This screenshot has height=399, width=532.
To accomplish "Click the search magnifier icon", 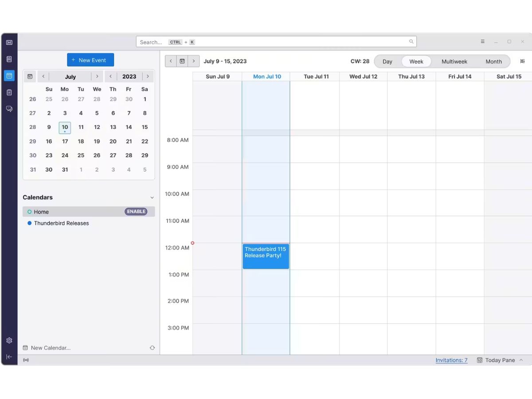I will click(x=411, y=42).
